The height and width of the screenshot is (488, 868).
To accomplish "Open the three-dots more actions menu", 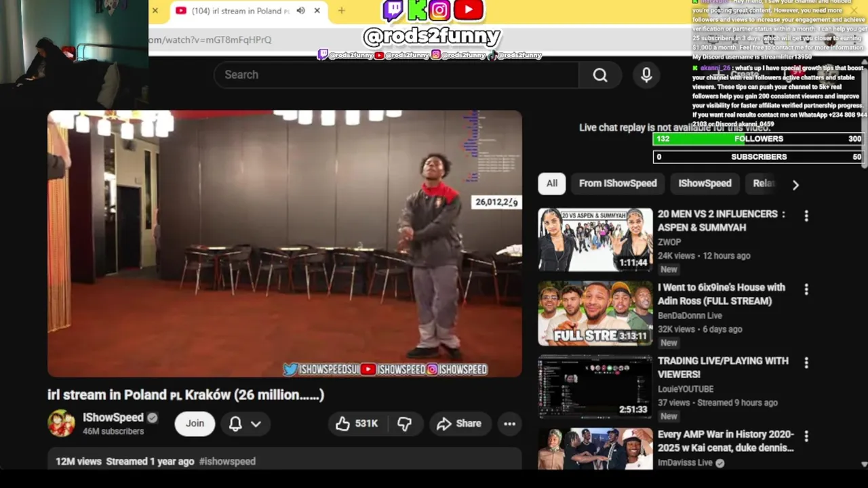I will (509, 424).
